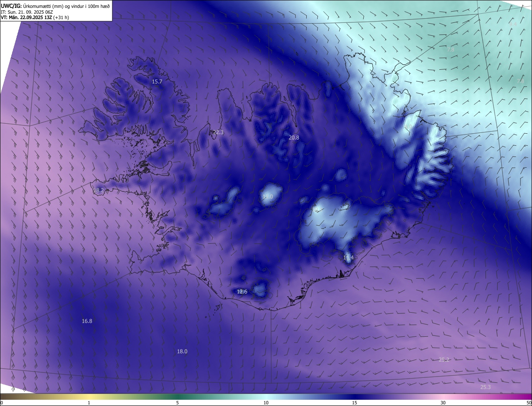
Task: Click the '10' tick on the color scale
Action: (266, 403)
